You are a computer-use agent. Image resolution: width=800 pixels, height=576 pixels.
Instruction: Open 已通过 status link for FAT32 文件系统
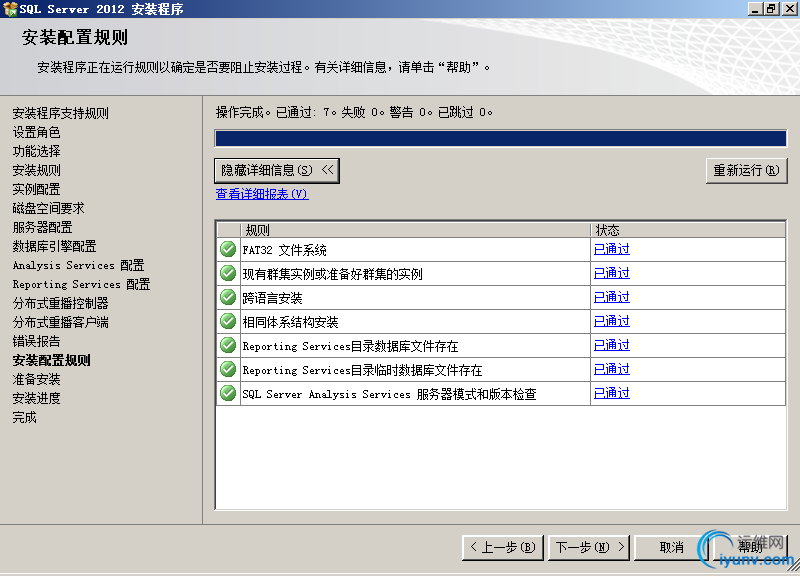(x=612, y=249)
